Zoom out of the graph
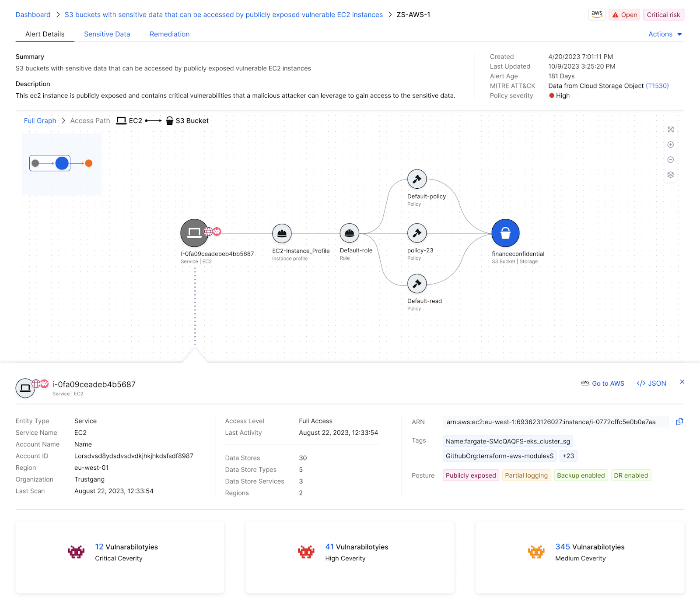 670,160
